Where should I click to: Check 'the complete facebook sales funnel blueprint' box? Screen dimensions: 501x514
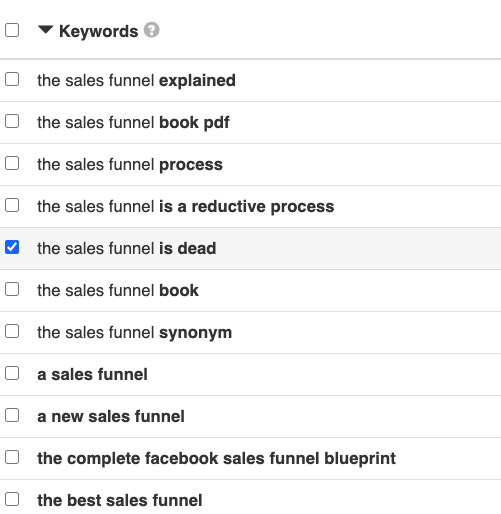coord(12,457)
